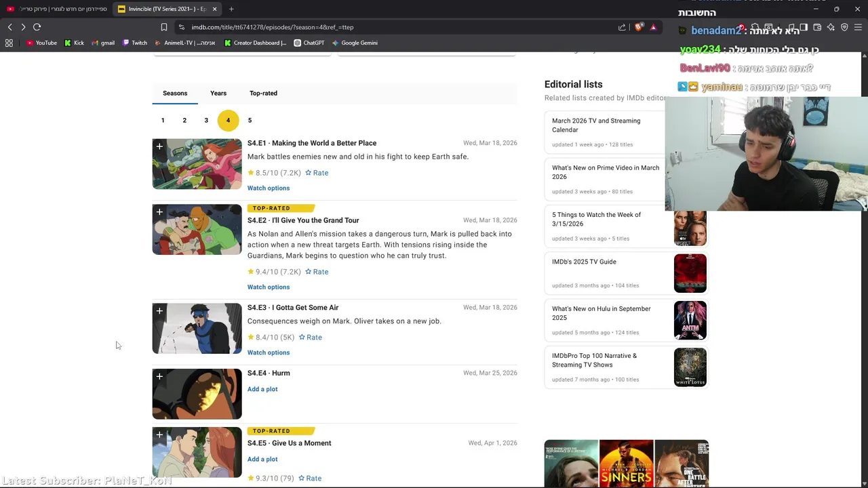Open the Google Gemini bookmark
The height and width of the screenshot is (488, 868).
355,43
